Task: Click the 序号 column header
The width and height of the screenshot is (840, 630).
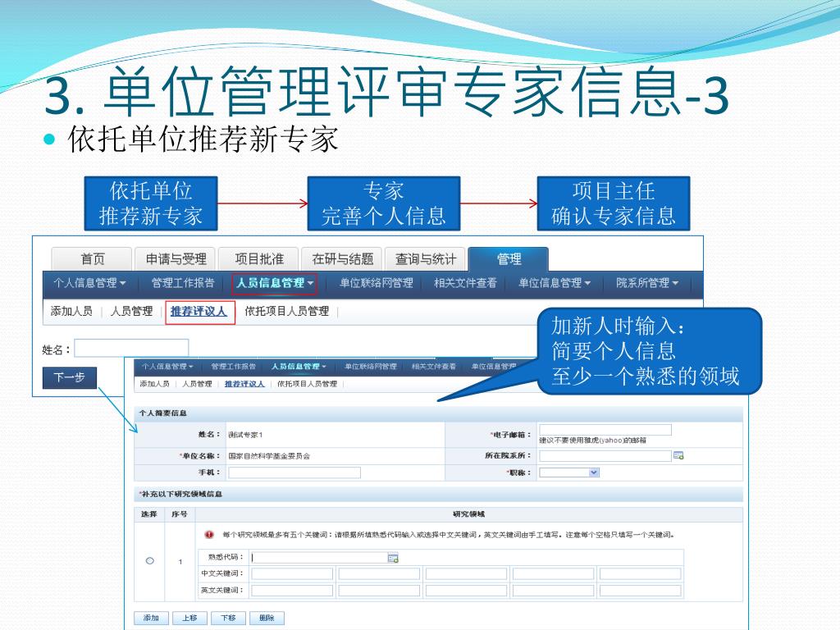Action: pyautogui.click(x=180, y=514)
